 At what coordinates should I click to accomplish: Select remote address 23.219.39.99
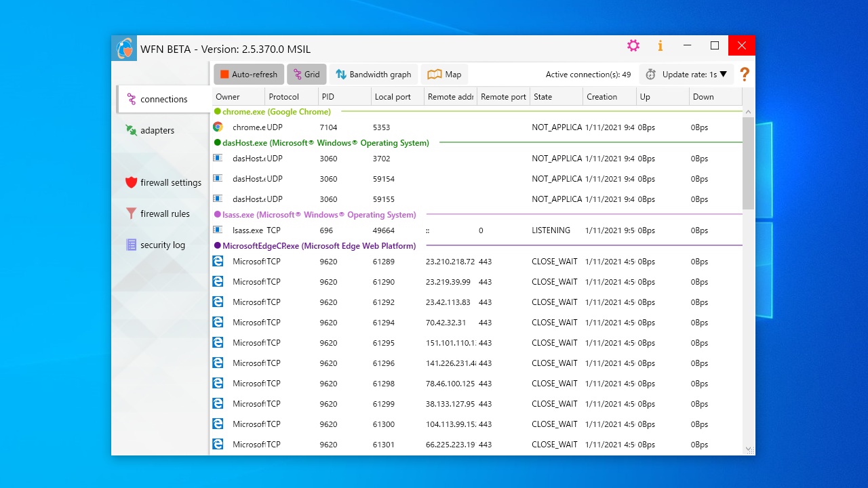(448, 282)
